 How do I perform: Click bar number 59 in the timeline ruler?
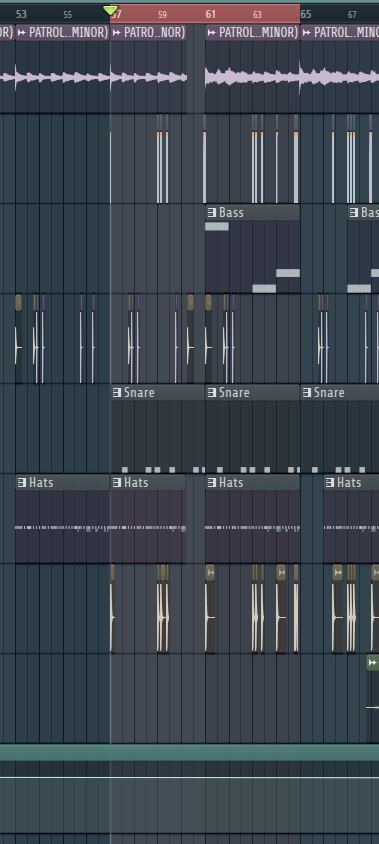[x=163, y=15]
